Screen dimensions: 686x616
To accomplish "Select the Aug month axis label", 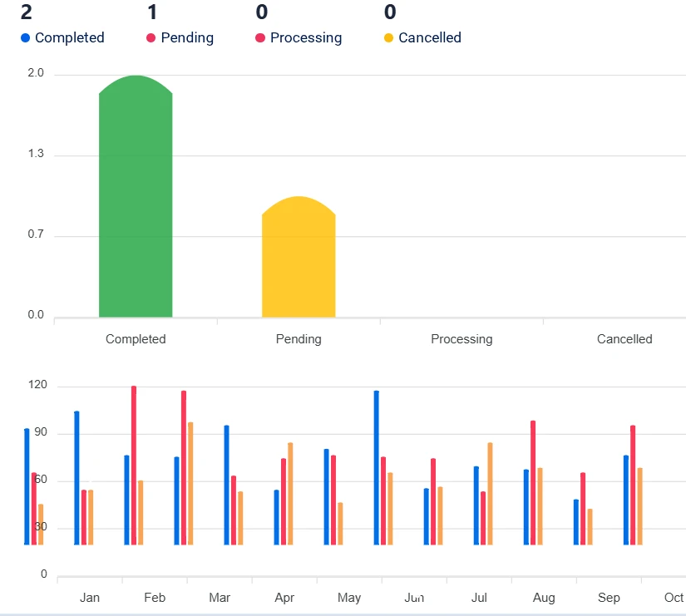I will 544,598.
